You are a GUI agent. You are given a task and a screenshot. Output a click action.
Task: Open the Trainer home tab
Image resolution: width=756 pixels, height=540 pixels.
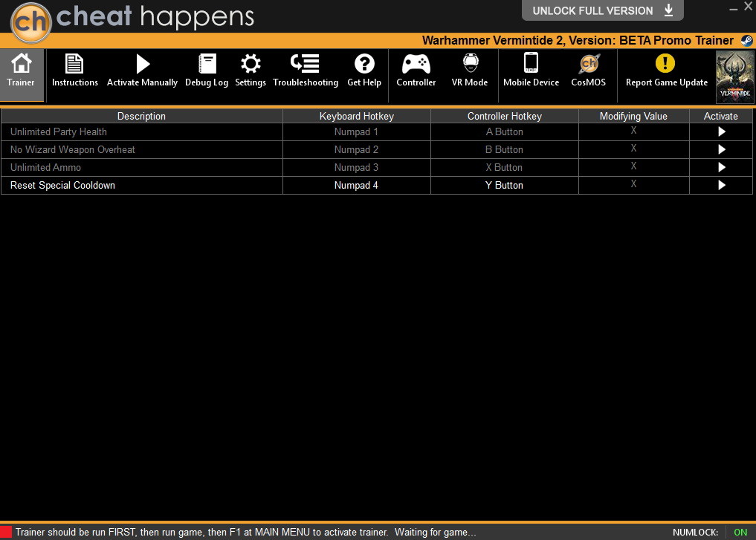pos(22,74)
